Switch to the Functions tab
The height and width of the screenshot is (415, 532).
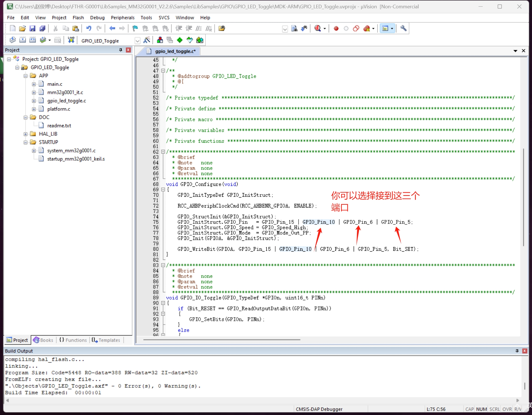(x=73, y=340)
